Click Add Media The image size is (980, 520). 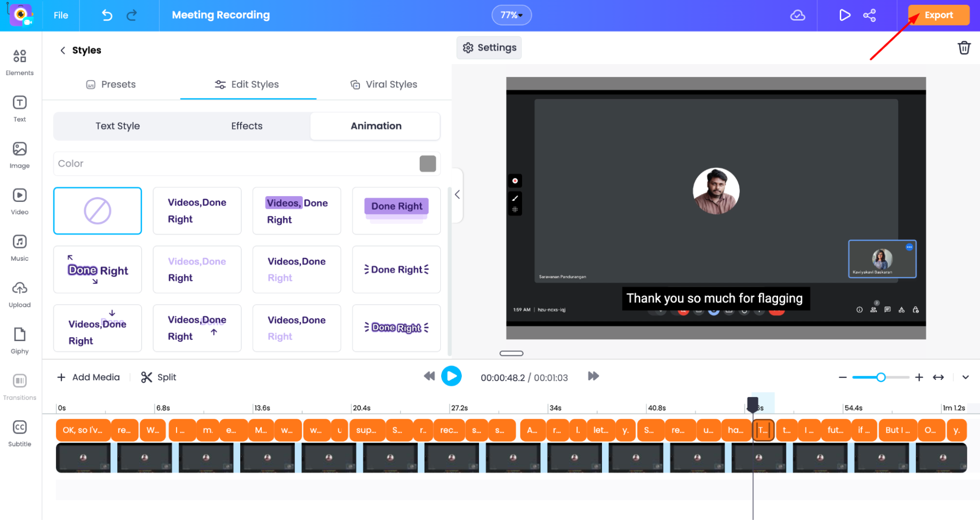[88, 377]
